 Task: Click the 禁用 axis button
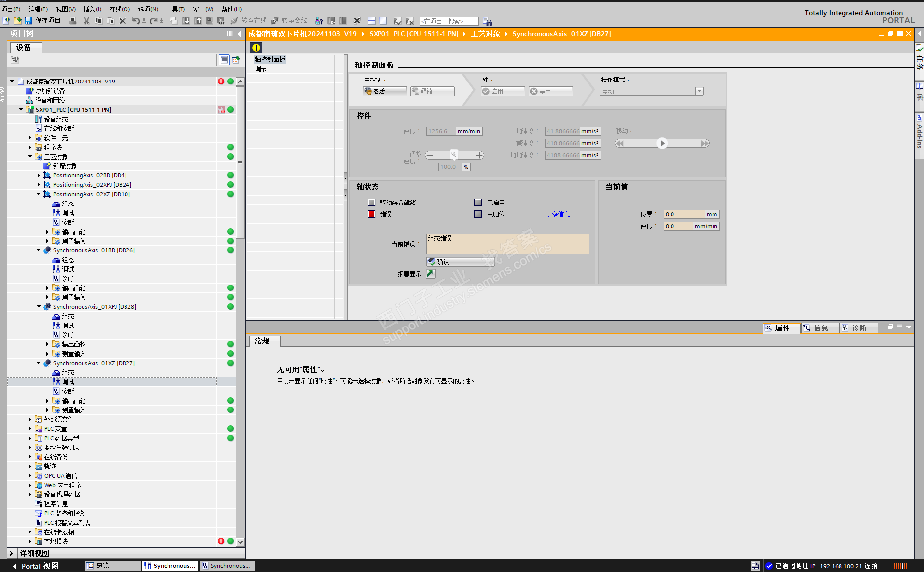coord(551,91)
